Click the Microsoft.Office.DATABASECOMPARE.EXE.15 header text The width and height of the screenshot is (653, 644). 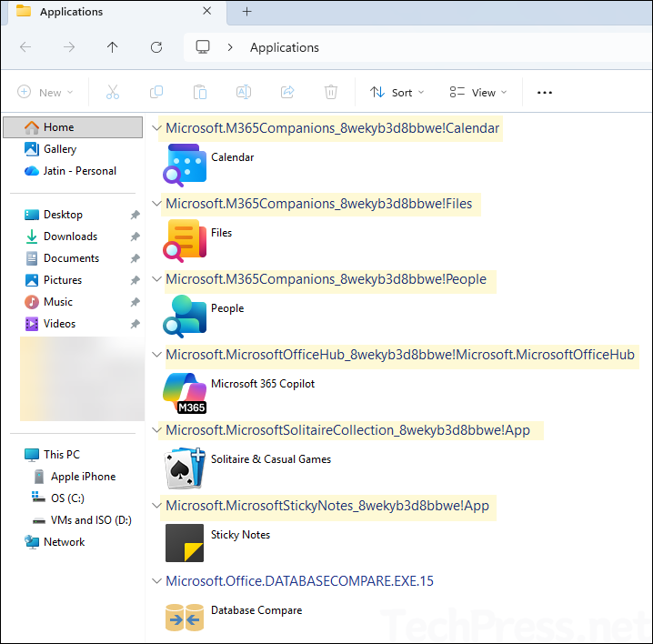[299, 580]
